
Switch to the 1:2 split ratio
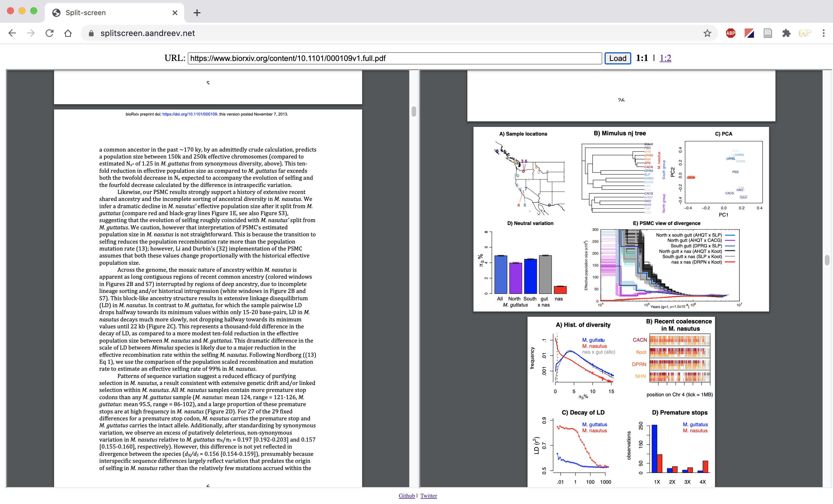click(665, 58)
